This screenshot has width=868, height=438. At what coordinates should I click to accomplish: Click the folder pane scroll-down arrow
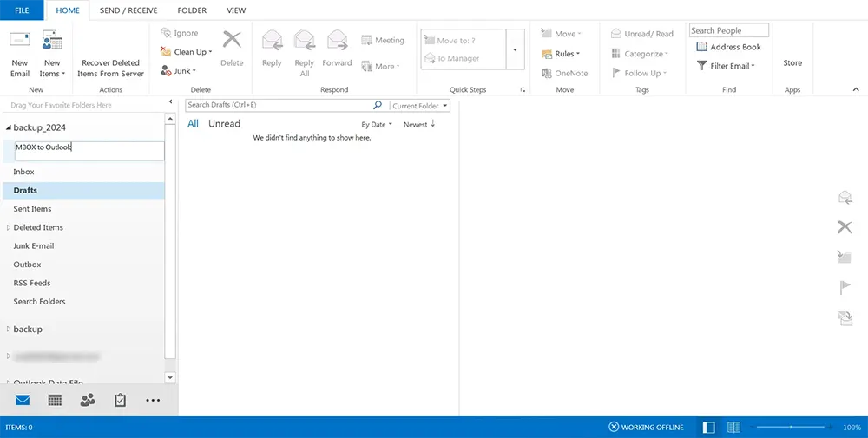pos(170,377)
